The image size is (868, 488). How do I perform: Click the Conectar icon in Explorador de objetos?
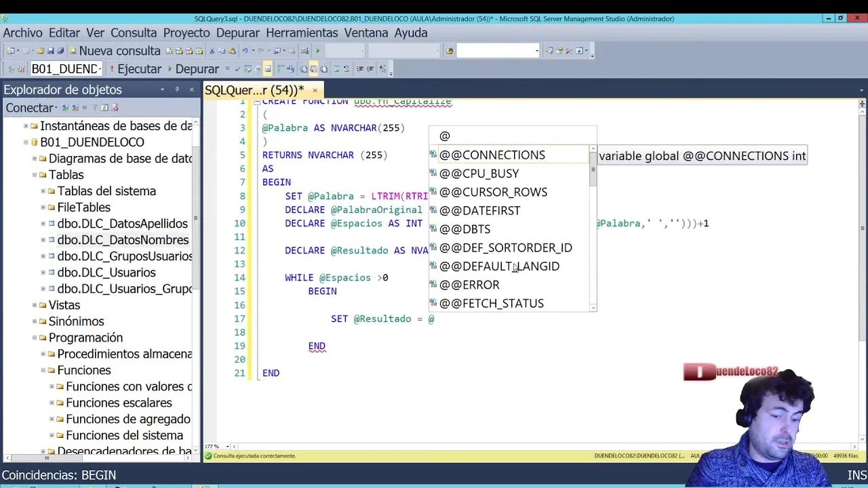tap(65, 108)
